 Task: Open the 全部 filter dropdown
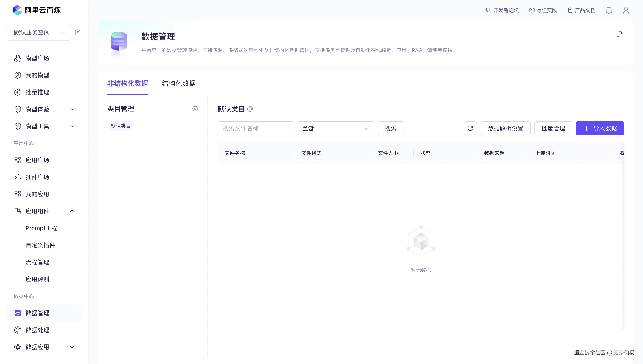pos(335,128)
